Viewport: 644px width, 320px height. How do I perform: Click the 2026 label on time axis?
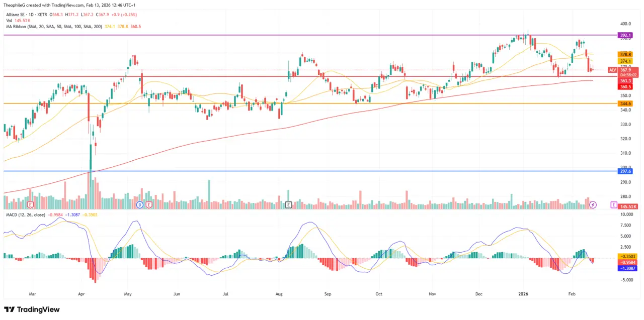[x=523, y=293]
